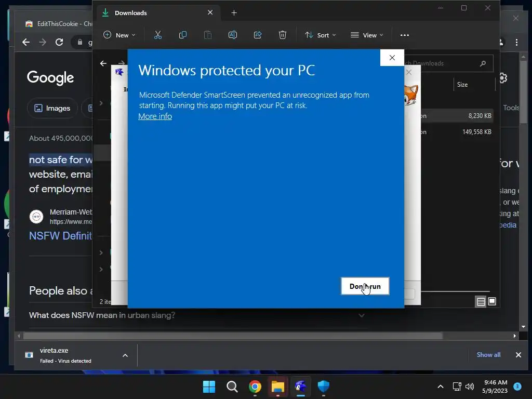Click the Share icon in Explorer toolbar
Image resolution: width=532 pixels, height=399 pixels.
258,35
